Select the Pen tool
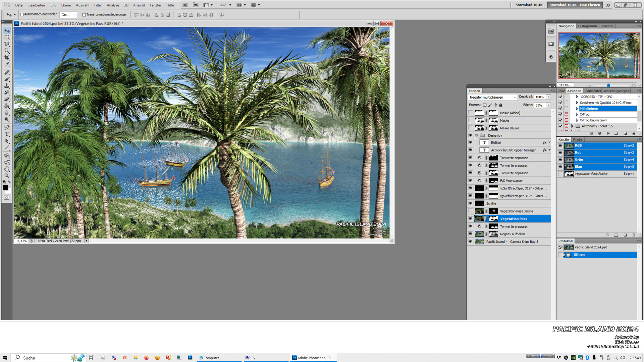 [x=7, y=127]
